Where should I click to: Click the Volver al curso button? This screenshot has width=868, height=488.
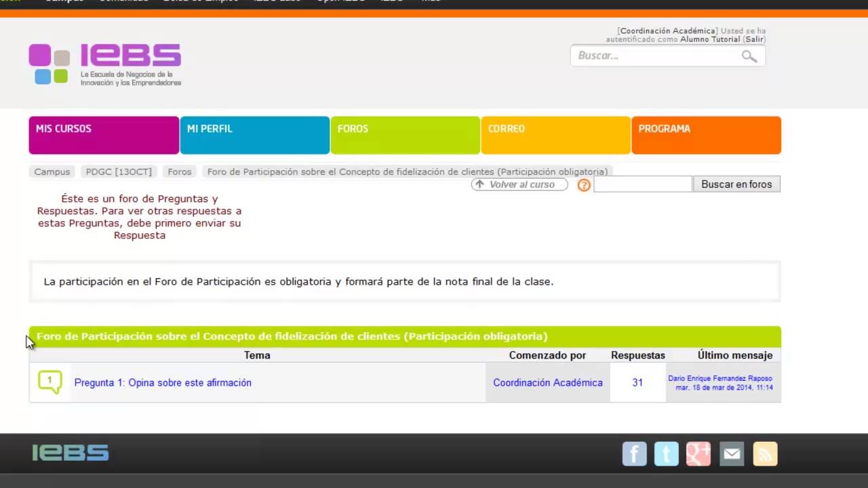click(x=519, y=184)
